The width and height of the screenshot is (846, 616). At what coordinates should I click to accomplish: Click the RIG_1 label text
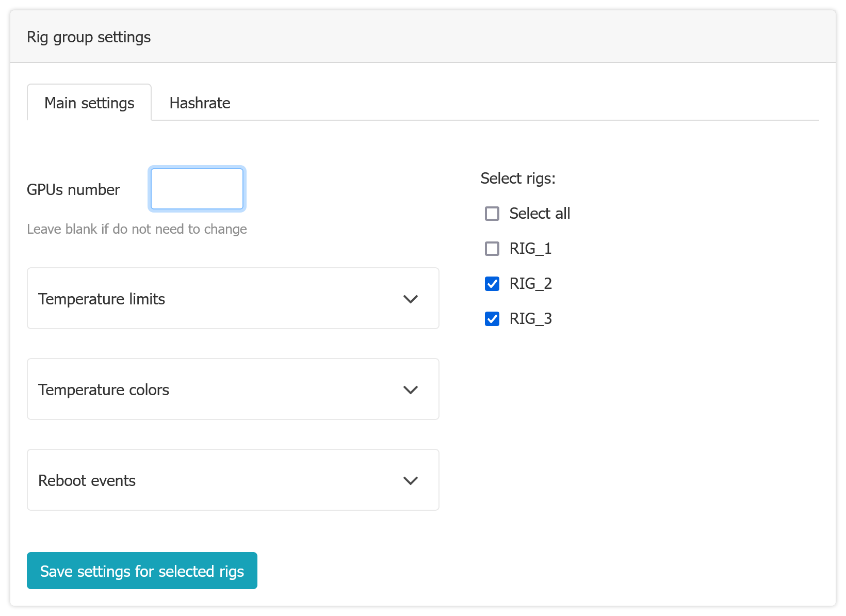(x=530, y=249)
